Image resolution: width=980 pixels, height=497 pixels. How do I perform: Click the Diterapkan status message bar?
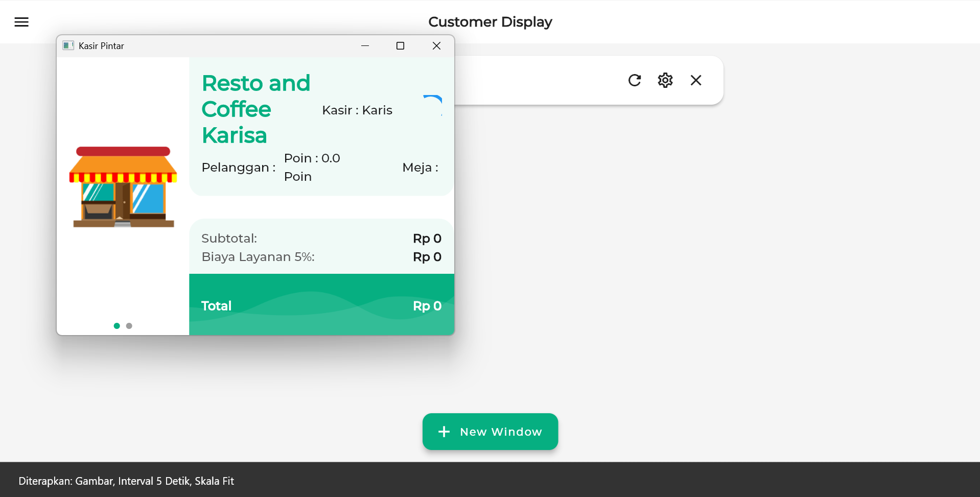[126, 481]
